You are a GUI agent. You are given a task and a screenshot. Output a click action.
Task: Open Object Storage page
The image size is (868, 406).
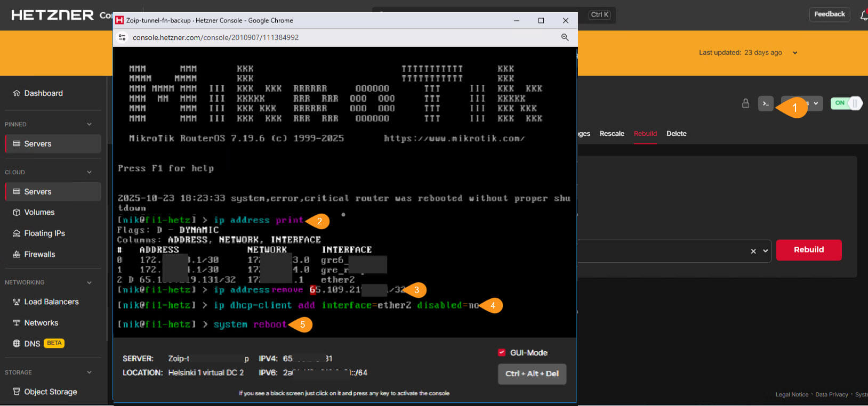pos(45,392)
